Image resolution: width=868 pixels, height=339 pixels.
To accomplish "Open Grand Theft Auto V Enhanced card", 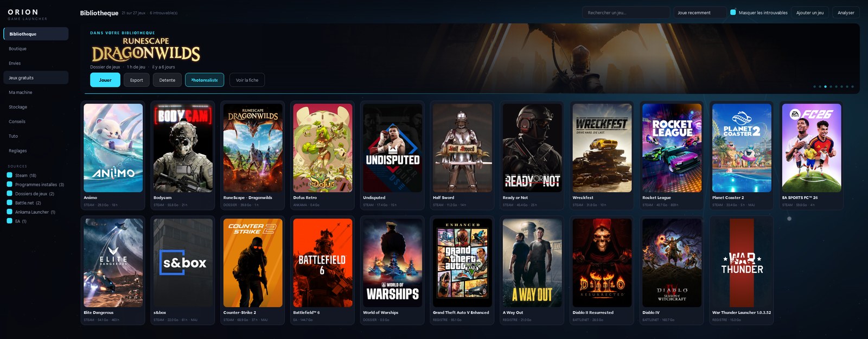I will 462,271.
